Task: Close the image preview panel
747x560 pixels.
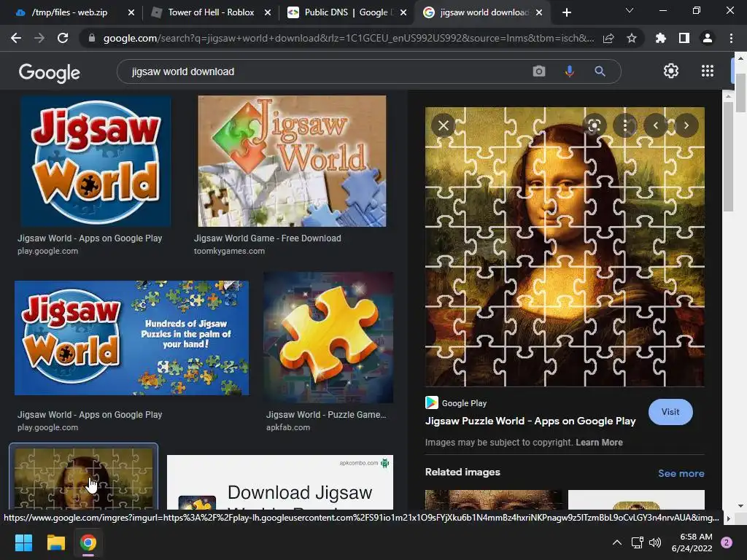Action: (x=443, y=125)
